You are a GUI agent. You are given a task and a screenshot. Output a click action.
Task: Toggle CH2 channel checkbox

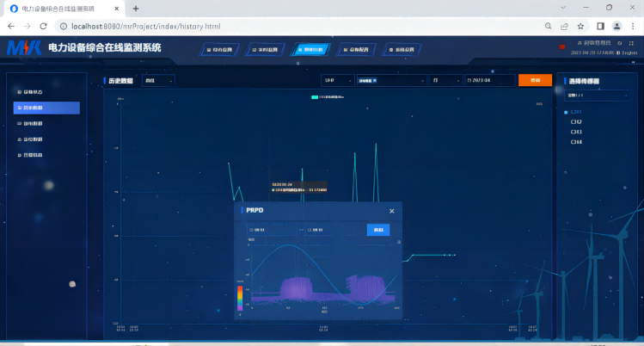pos(573,121)
